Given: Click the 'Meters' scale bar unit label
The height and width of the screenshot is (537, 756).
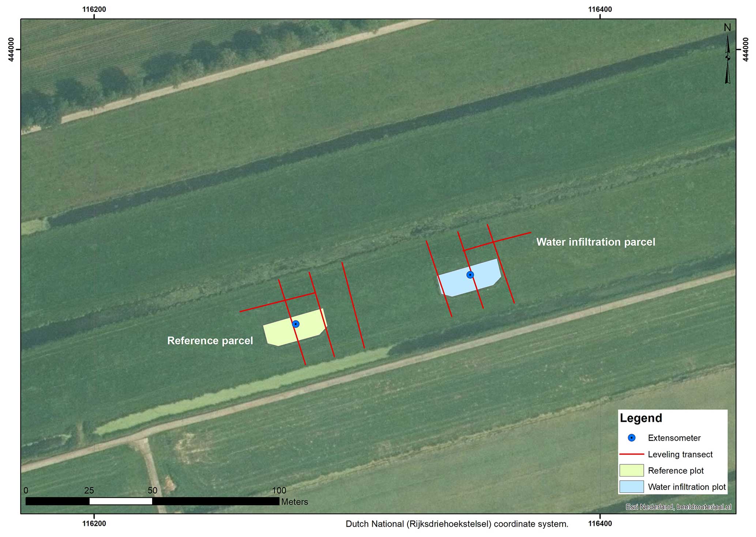Looking at the screenshot, I should coord(294,502).
